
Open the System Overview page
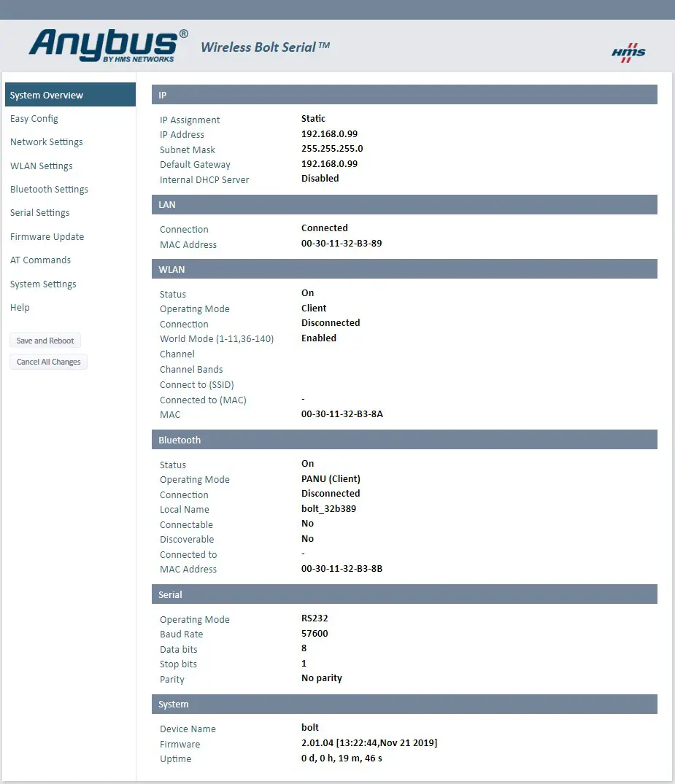point(70,95)
